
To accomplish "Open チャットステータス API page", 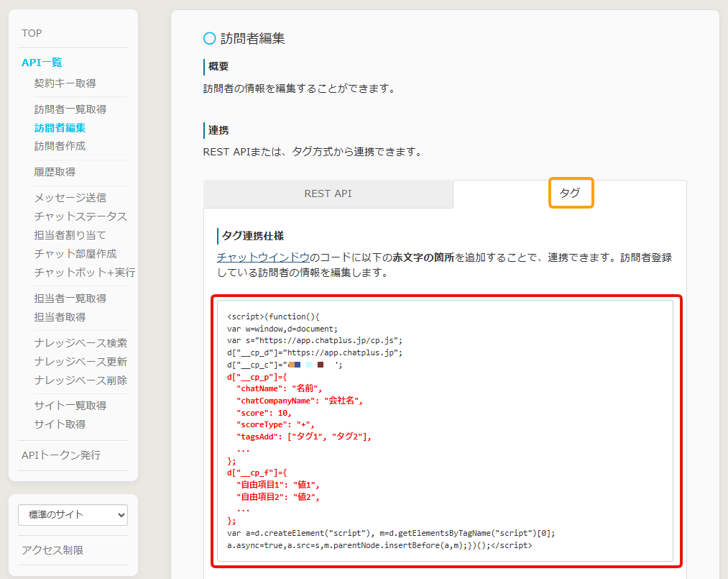I will [x=80, y=216].
